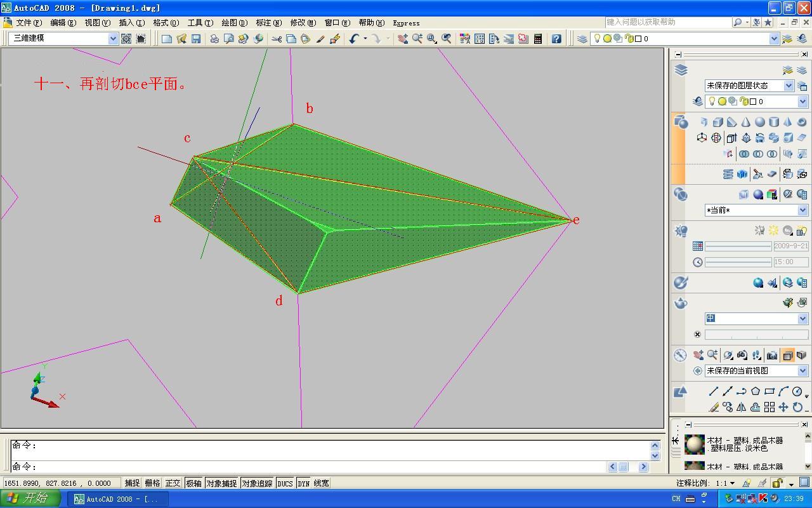This screenshot has width=812, height=508.
Task: Undo the last action arrow
Action: coord(354,39)
